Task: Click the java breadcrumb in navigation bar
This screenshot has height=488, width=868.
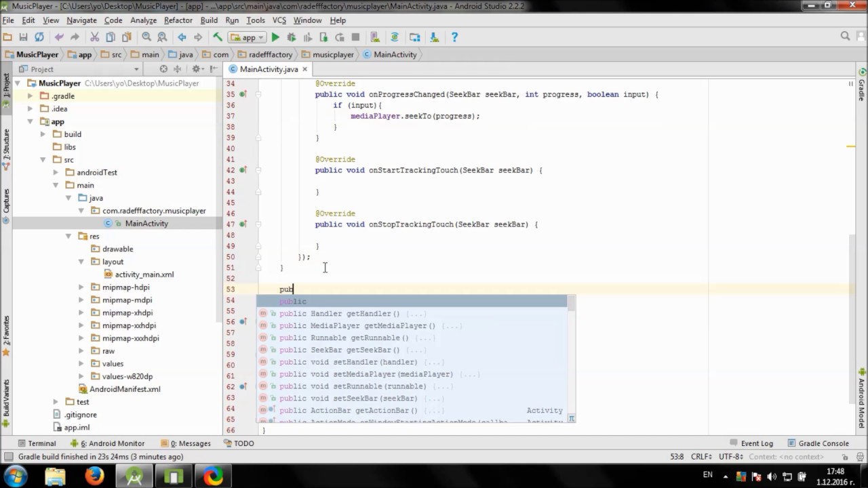Action: [181, 54]
